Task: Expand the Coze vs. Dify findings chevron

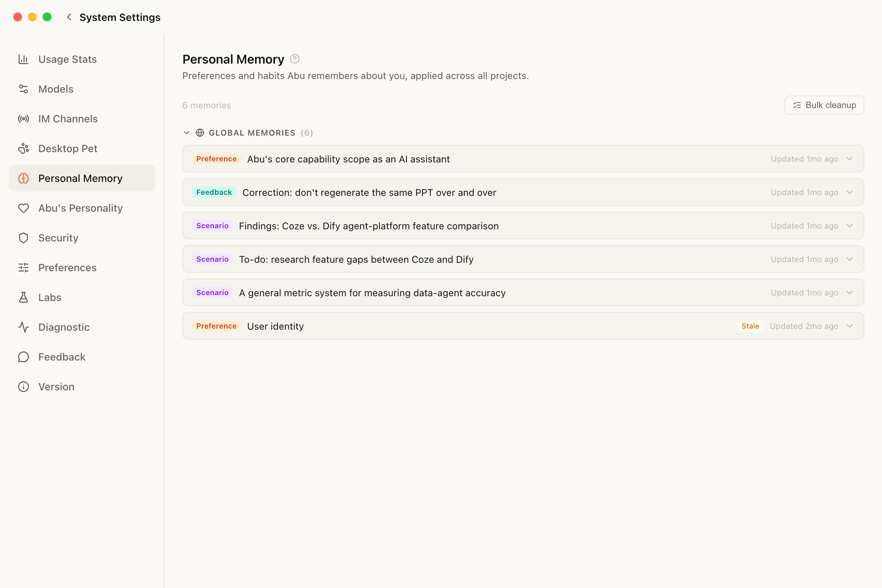Action: tap(850, 225)
